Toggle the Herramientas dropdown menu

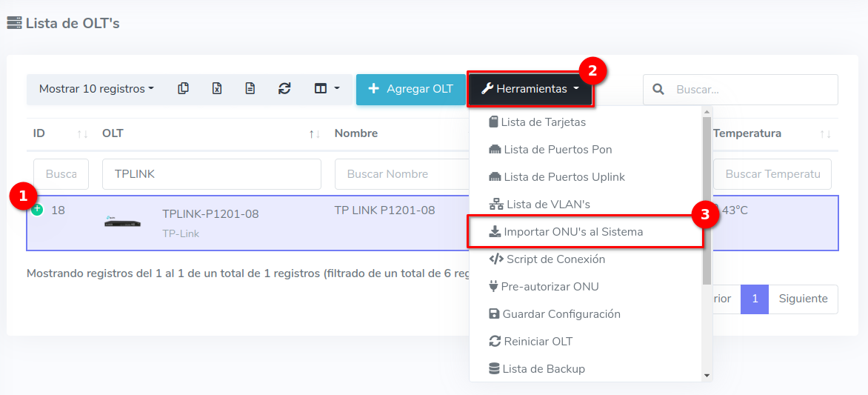[x=530, y=89]
